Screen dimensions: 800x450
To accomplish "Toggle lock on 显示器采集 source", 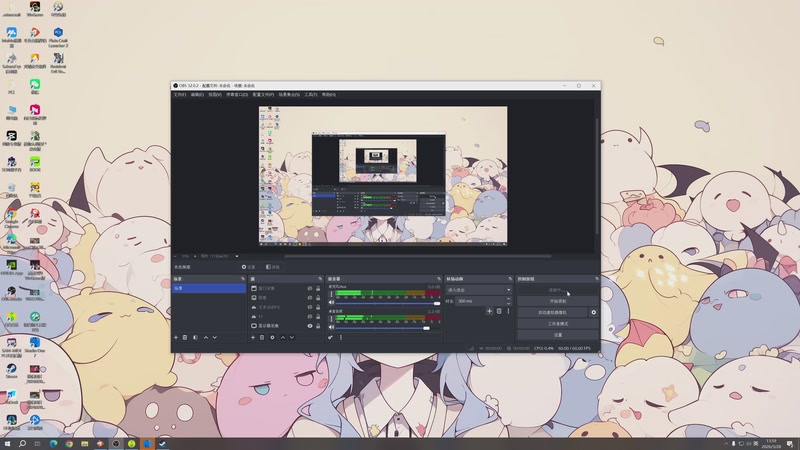I will (318, 326).
